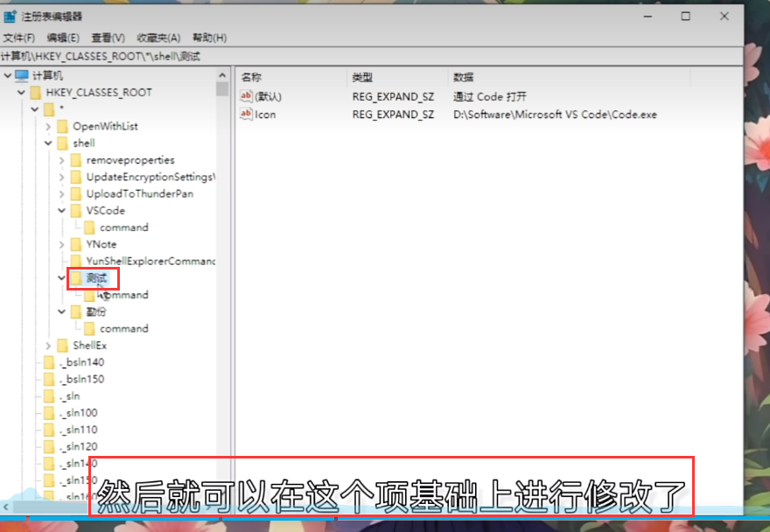The height and width of the screenshot is (532, 770).
Task: Expand the OpenWithList key
Action: [x=48, y=126]
